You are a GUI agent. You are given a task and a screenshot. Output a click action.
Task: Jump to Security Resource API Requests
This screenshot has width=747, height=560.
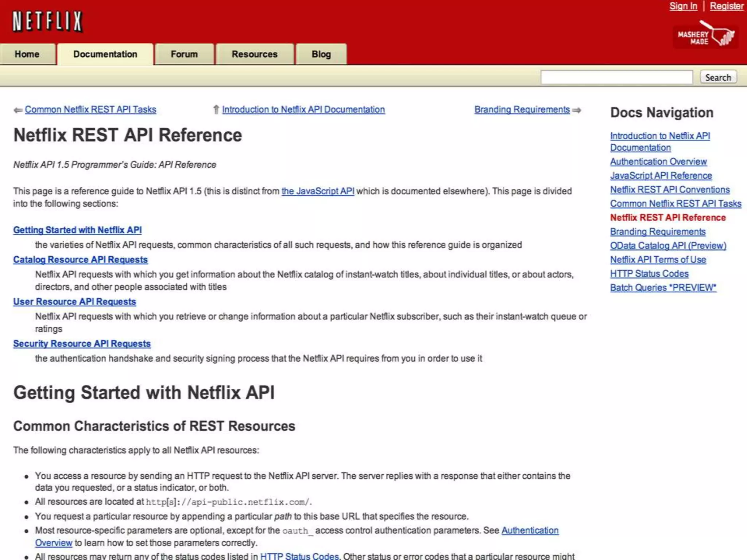(82, 343)
